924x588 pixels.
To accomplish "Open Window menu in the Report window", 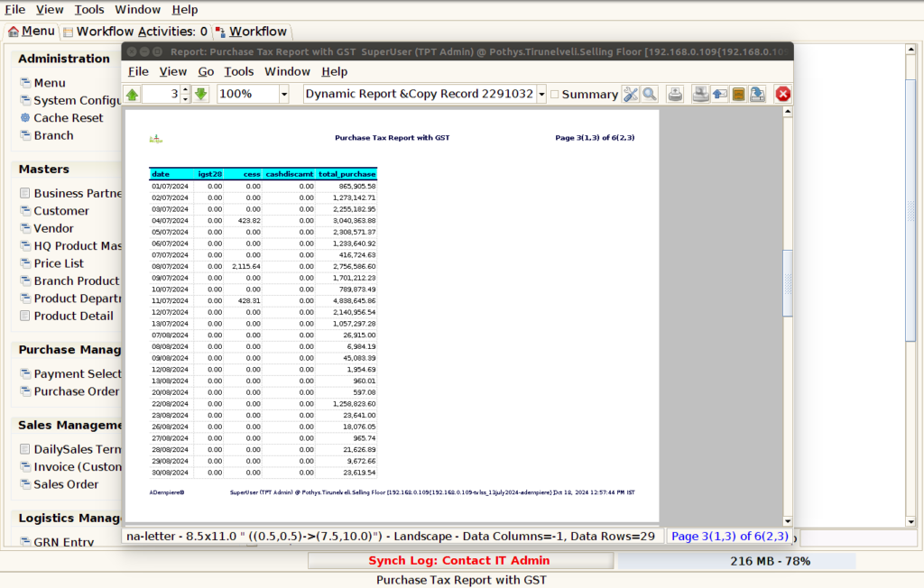I will coord(287,71).
